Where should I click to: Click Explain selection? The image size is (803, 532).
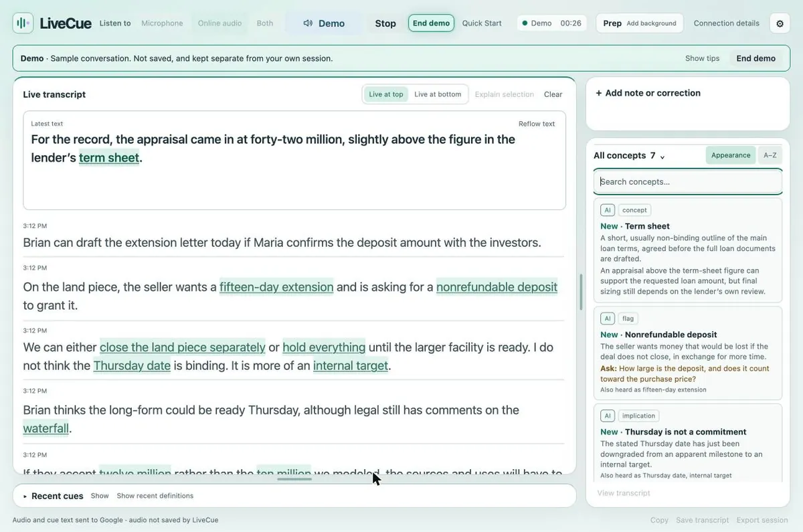(505, 94)
